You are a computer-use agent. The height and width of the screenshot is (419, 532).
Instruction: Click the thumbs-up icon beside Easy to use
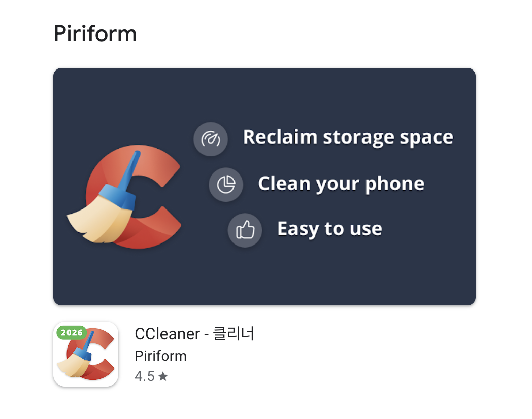click(x=245, y=230)
